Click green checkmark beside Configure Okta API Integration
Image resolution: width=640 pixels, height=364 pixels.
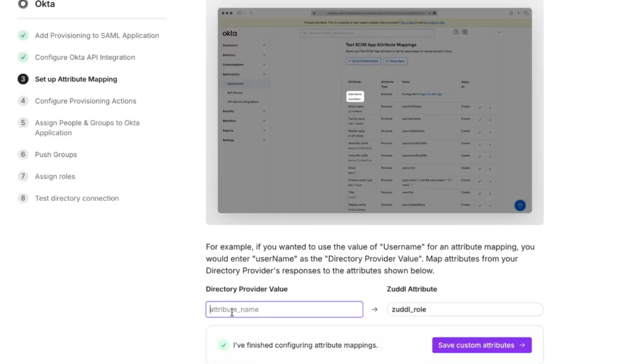click(23, 57)
